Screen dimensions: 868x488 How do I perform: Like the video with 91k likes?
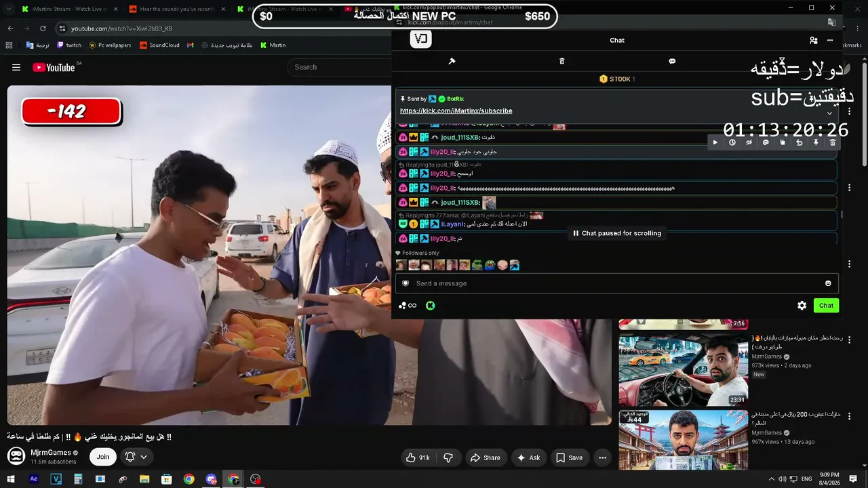click(x=418, y=457)
